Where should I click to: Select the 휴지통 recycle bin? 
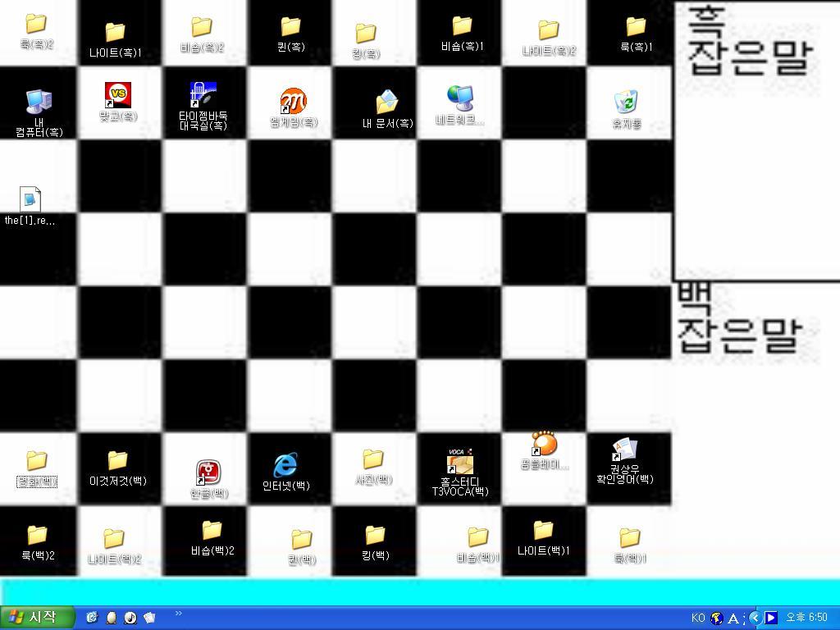pos(626,109)
